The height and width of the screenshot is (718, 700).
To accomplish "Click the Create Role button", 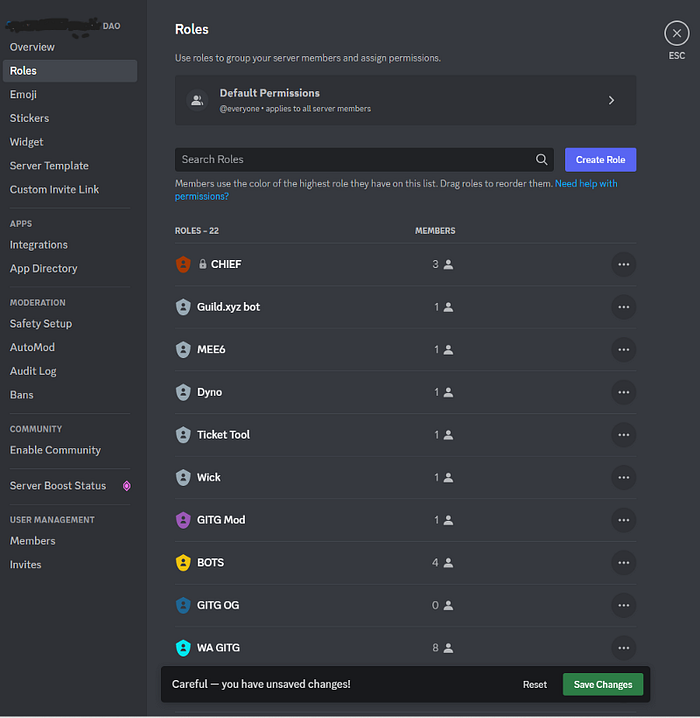I will click(600, 160).
